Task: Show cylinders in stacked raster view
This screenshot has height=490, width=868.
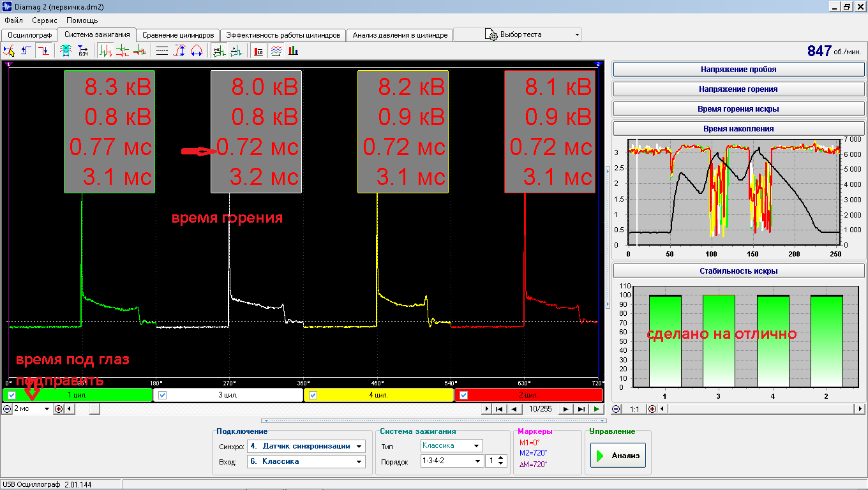Action: point(123,51)
